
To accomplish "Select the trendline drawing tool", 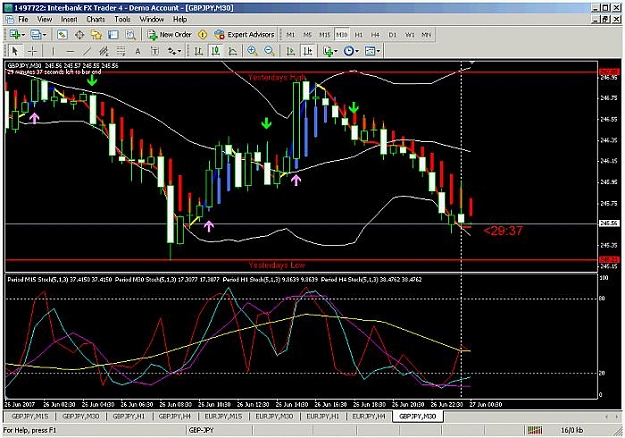I will 87,51.
